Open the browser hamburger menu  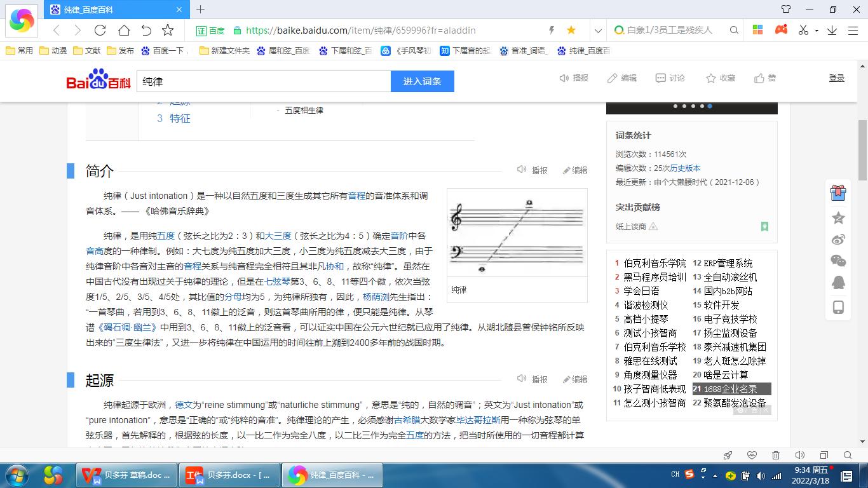coord(853,30)
